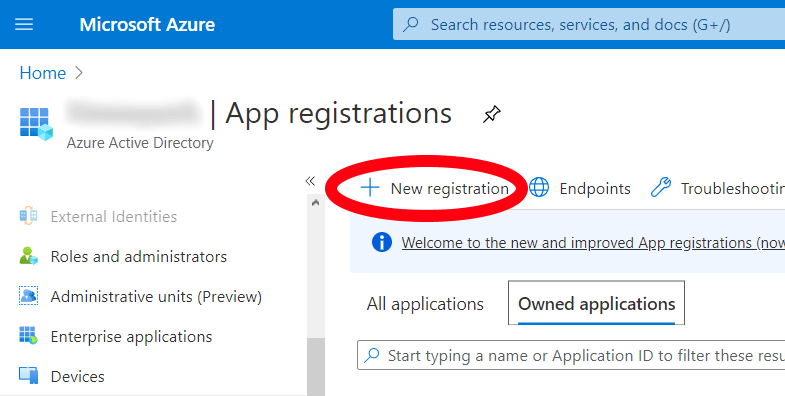The height and width of the screenshot is (396, 785).
Task: Open the hamburger portal menu
Action: tap(24, 24)
